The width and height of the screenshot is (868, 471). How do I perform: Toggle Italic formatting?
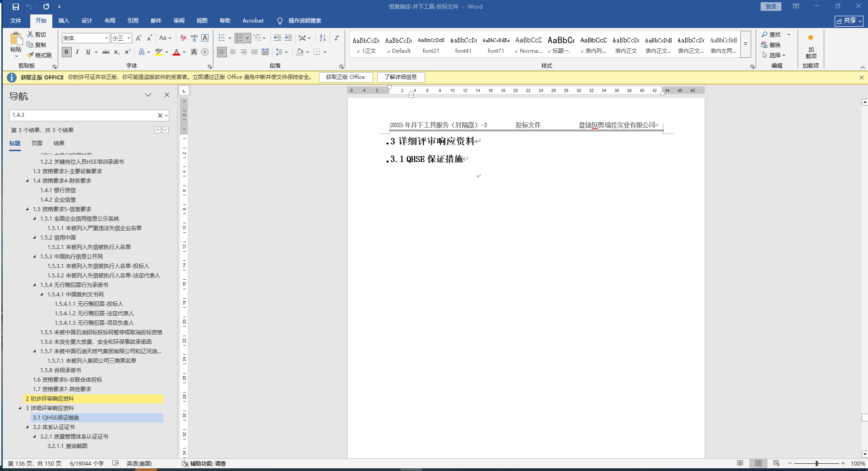77,52
